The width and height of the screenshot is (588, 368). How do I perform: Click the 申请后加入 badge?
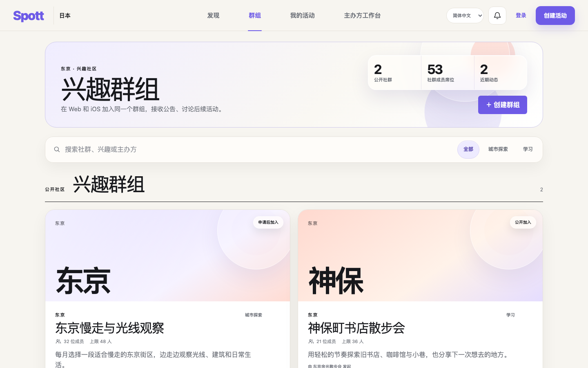[x=268, y=222]
